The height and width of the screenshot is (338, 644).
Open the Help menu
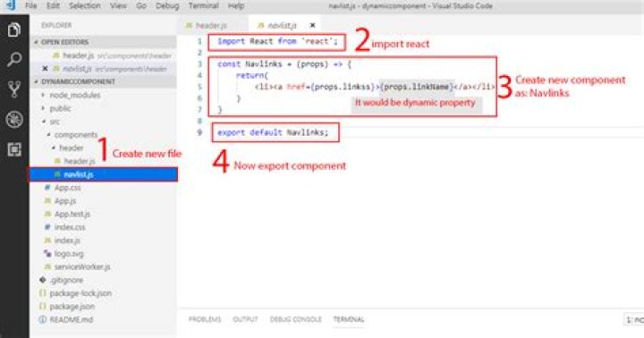tap(236, 5)
